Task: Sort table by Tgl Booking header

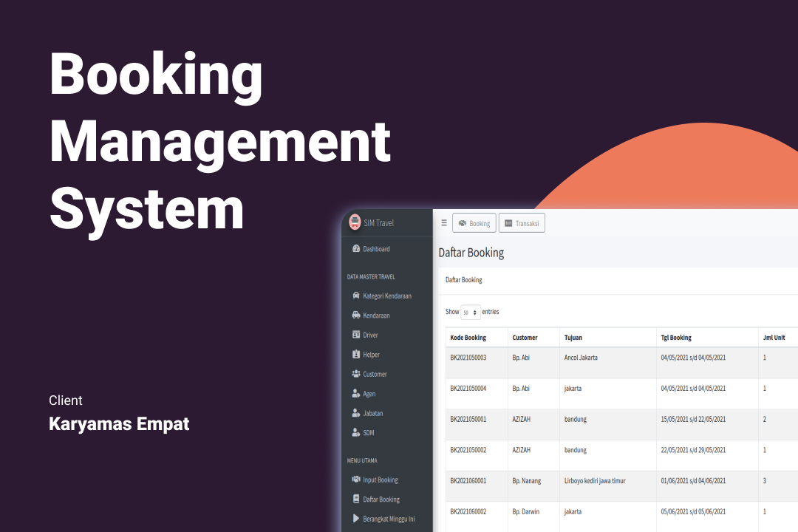Action: pos(675,338)
